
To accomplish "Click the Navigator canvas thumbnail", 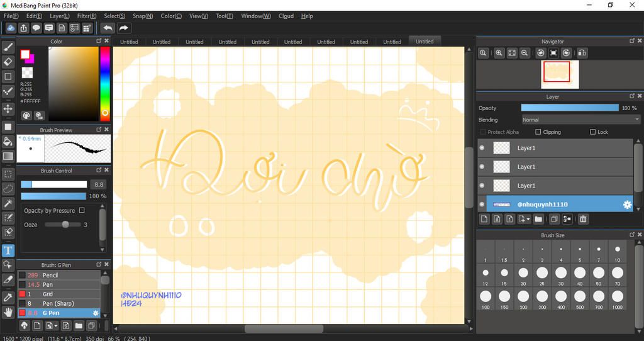I will click(560, 74).
